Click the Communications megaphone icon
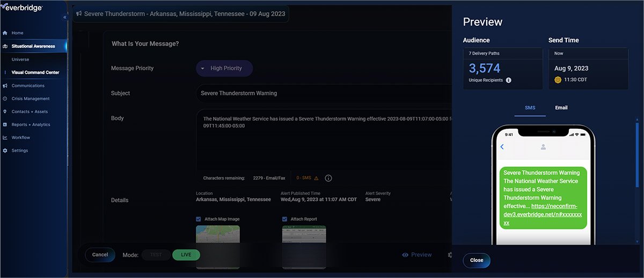644x278 pixels. point(5,85)
